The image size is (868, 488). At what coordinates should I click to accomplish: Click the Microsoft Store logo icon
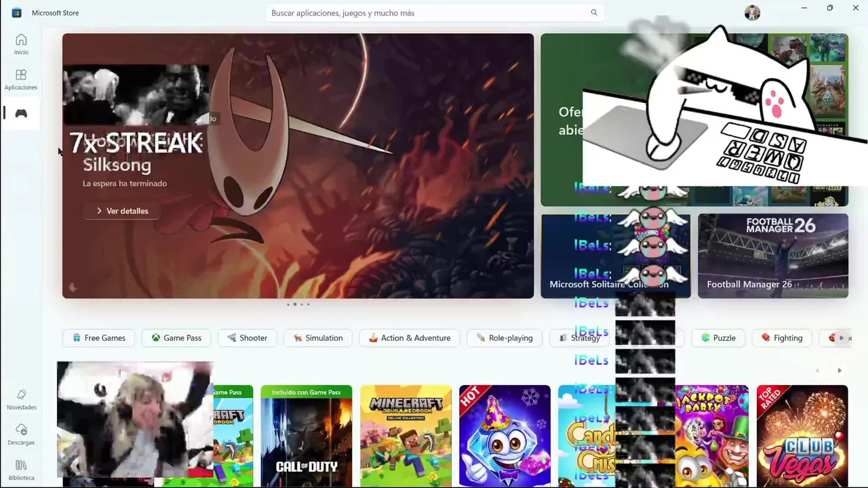[17, 13]
